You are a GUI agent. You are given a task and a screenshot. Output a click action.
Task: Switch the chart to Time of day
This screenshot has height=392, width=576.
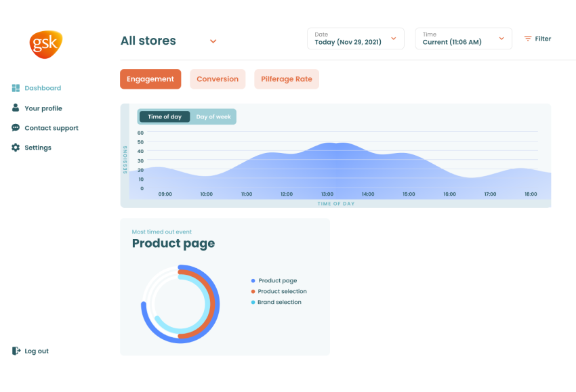[165, 116]
